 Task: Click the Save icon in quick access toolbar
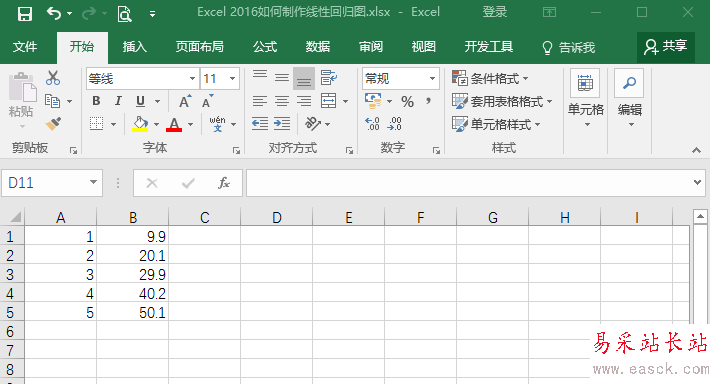click(x=25, y=14)
